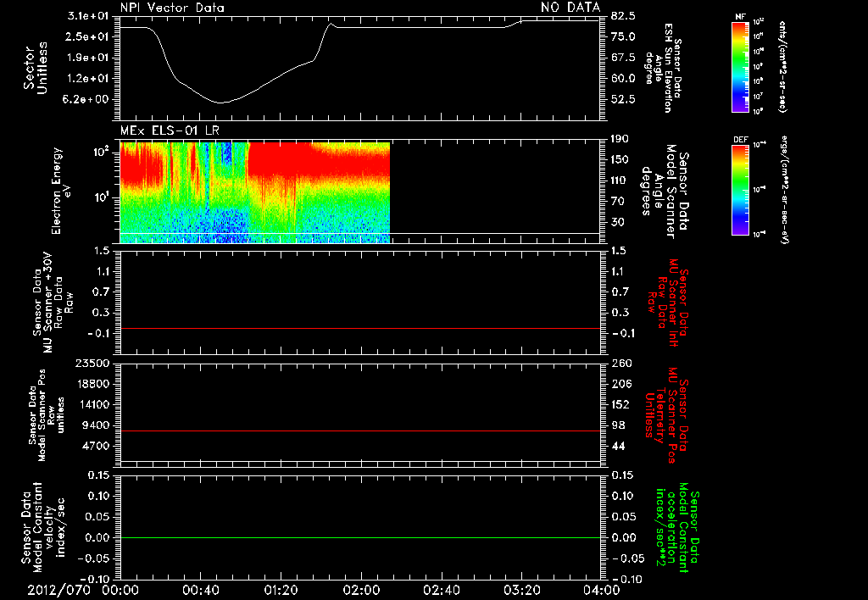Screen dimensions: 868x600
Task: Click the green velocity line in bottom panel
Action: coord(359,537)
